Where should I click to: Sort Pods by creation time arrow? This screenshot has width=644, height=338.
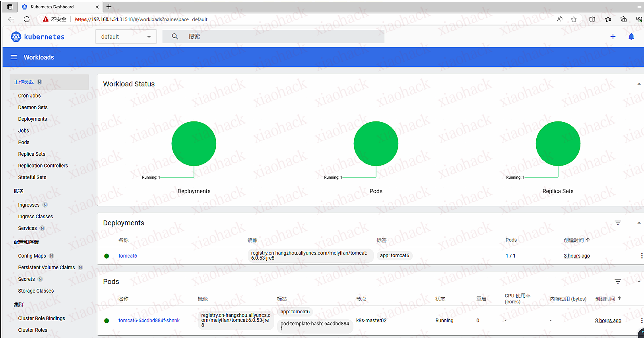[x=619, y=298]
